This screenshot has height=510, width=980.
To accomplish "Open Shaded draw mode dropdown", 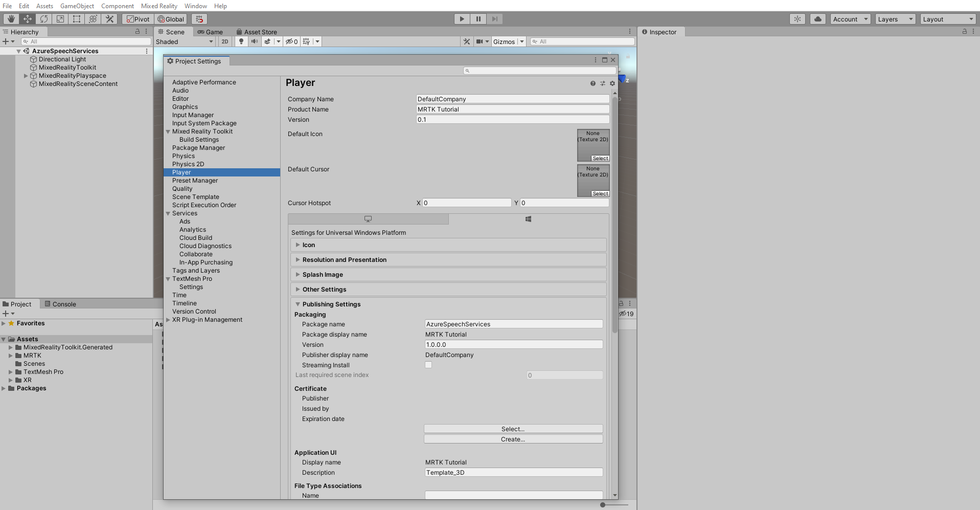I will pos(185,41).
